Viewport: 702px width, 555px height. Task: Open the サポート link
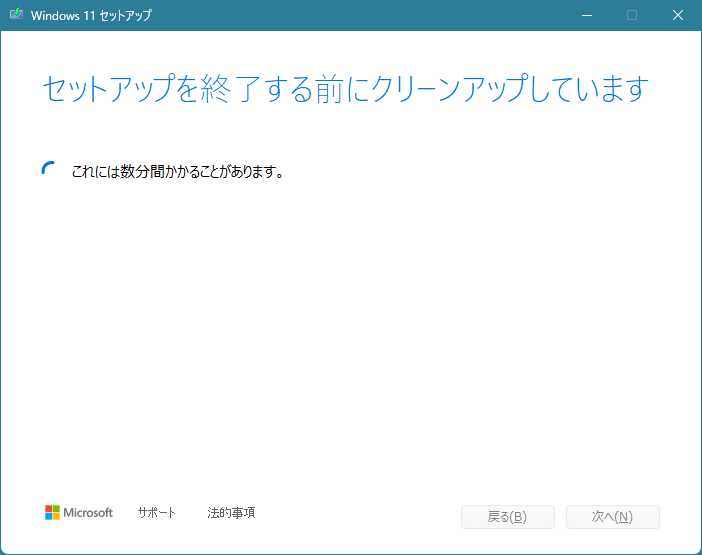tap(157, 512)
